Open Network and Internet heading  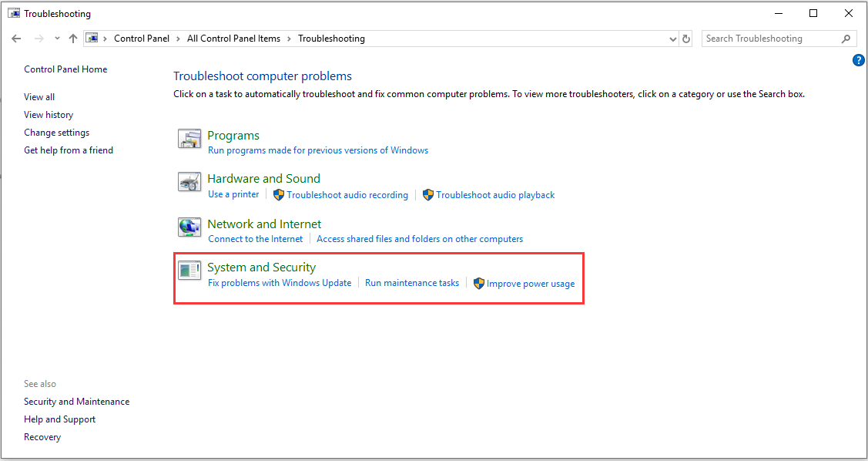[x=265, y=224]
